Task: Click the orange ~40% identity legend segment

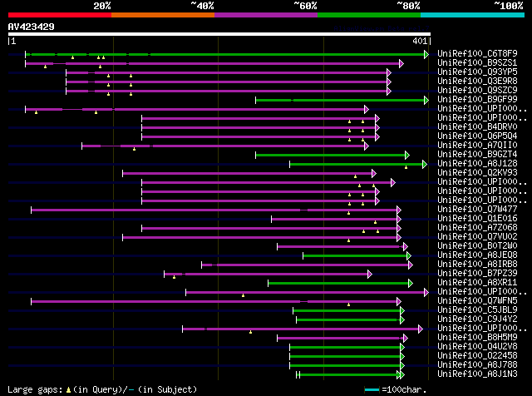Action: [163, 15]
